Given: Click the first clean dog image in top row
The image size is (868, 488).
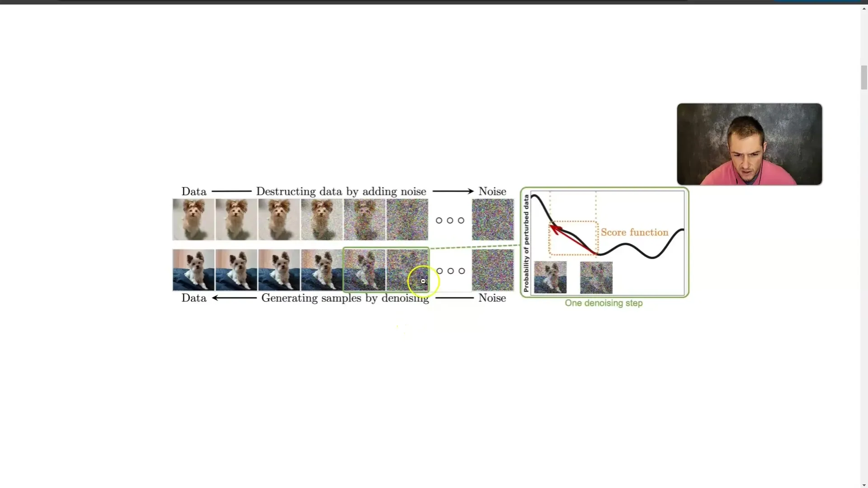Looking at the screenshot, I should (x=192, y=220).
